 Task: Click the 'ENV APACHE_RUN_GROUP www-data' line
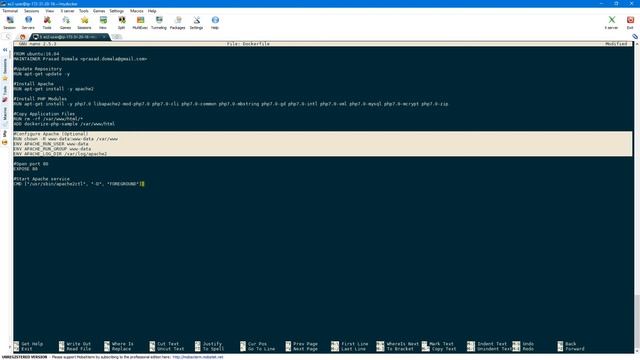[x=52, y=149]
